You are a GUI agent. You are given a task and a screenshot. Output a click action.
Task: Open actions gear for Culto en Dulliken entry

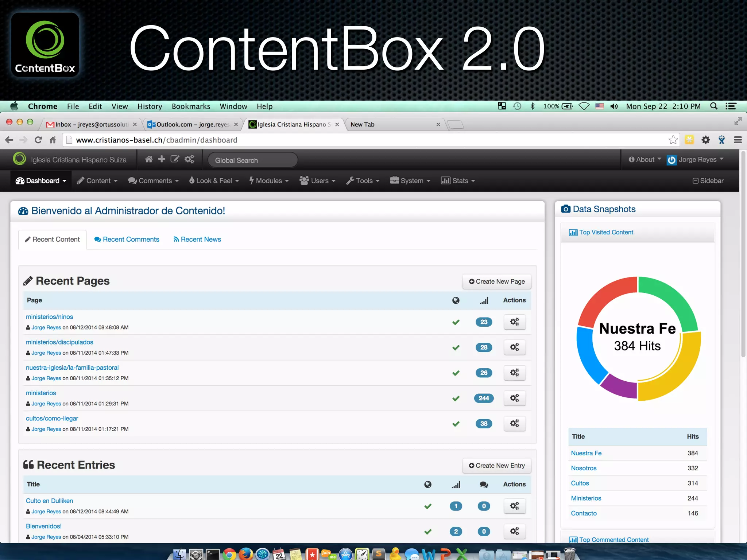(x=514, y=506)
